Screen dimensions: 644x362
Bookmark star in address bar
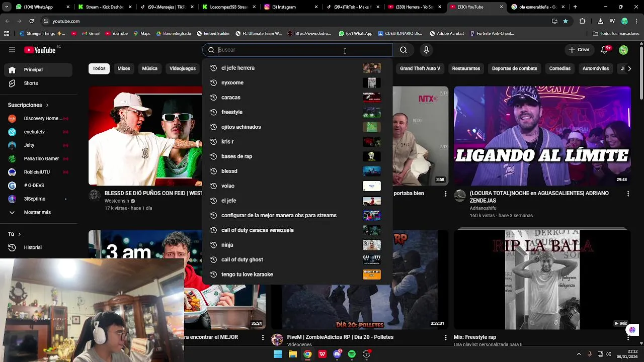pyautogui.click(x=566, y=21)
